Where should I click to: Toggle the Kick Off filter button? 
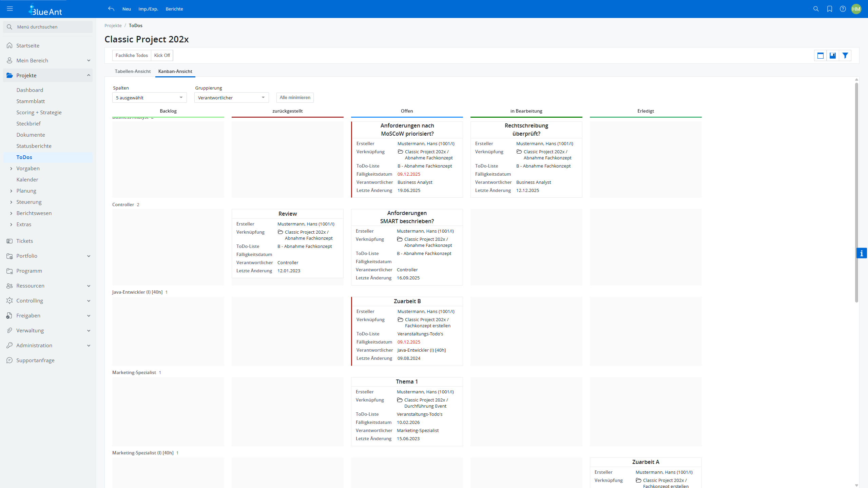point(162,55)
